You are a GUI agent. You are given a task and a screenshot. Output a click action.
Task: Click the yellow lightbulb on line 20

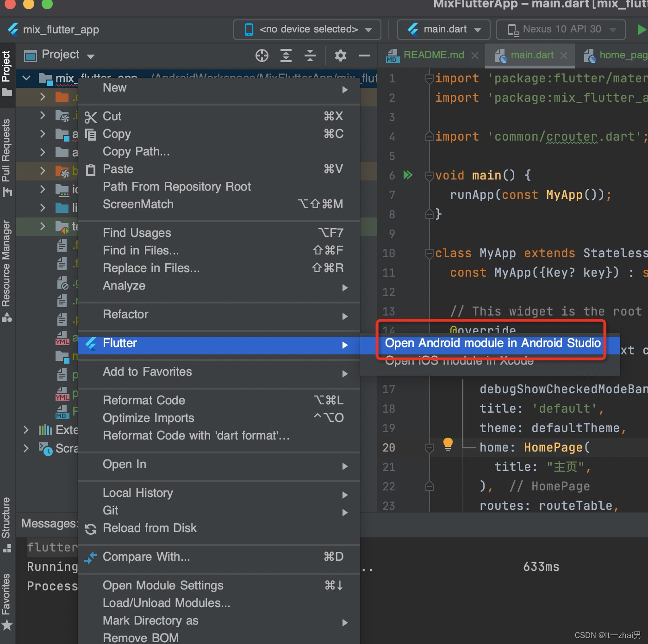pyautogui.click(x=448, y=444)
